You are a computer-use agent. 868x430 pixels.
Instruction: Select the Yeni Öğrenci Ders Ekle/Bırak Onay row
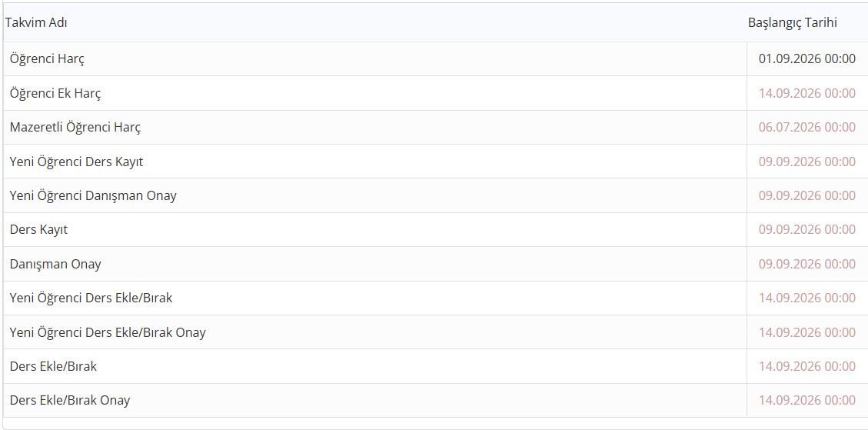click(x=436, y=332)
